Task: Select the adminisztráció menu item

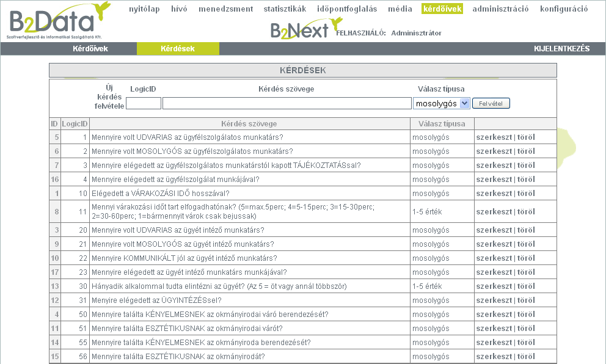Action: pyautogui.click(x=500, y=9)
